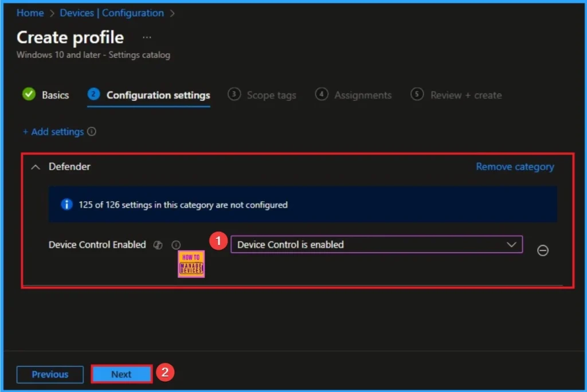Remove the Defender category
This screenshot has width=587, height=392.
[515, 166]
